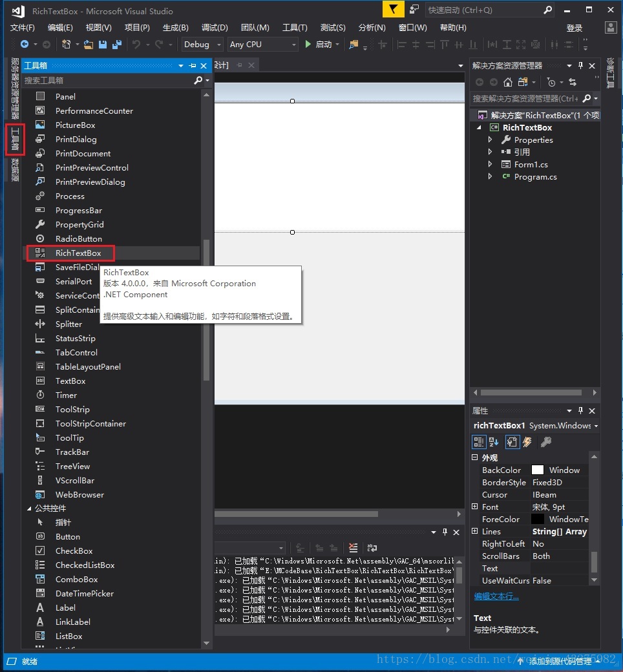The height and width of the screenshot is (672, 623).
Task: Click the ForeColor black color swatch
Action: point(537,519)
